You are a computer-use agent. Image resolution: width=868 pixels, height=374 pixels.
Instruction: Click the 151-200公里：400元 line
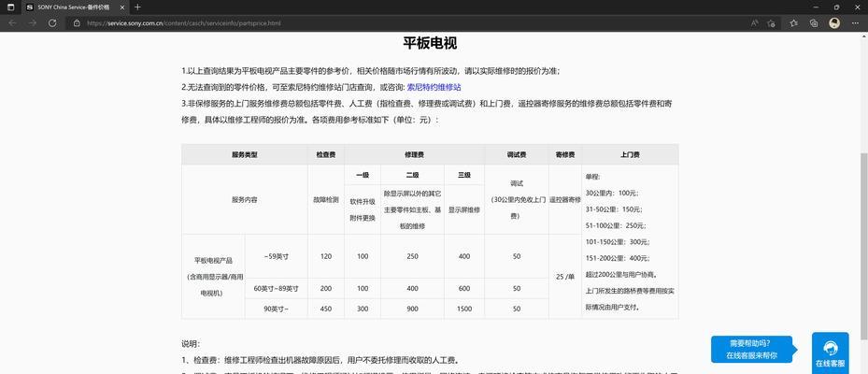coord(618,258)
